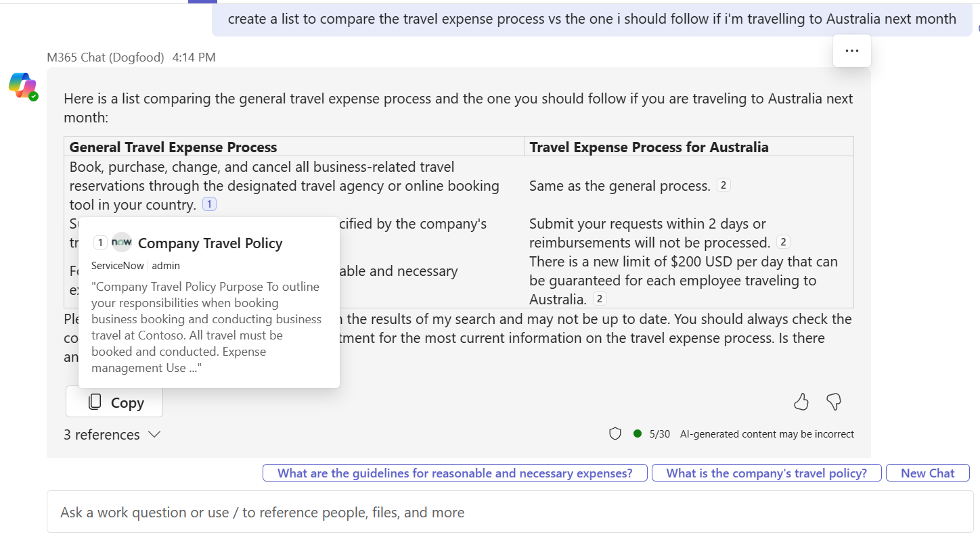Click the Copilot avatar icon
The width and height of the screenshot is (980, 539).
tap(23, 87)
